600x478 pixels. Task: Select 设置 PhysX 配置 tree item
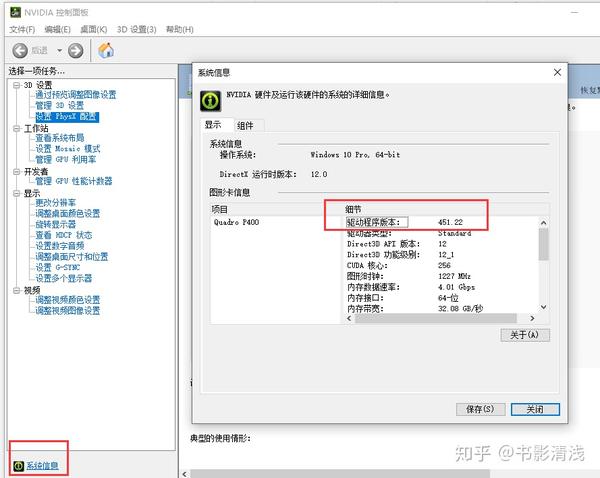coord(67,116)
